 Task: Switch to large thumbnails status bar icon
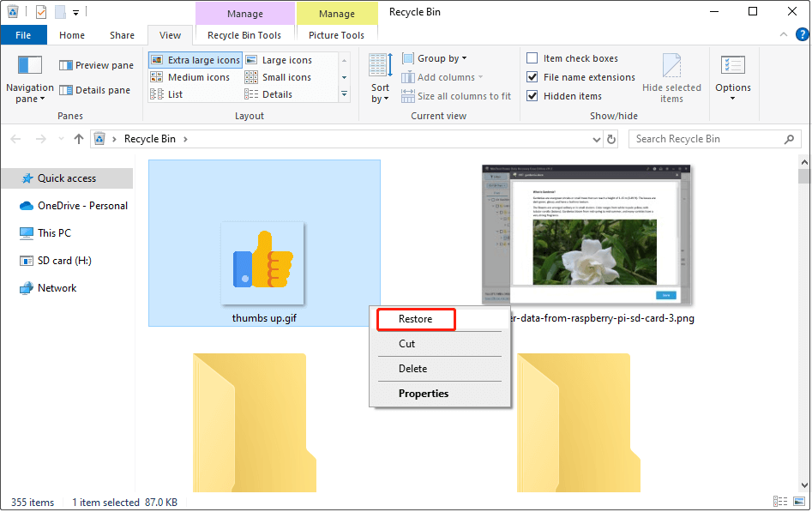coord(799,502)
